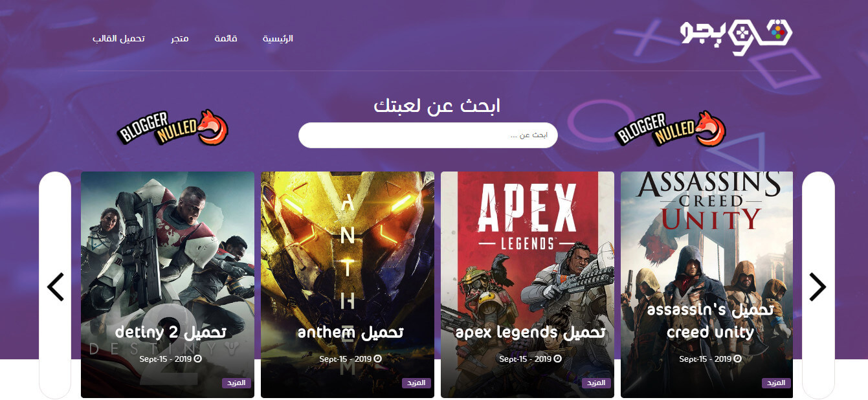
Task: Click the left Blogger Nulled fox logo
Action: (x=173, y=127)
